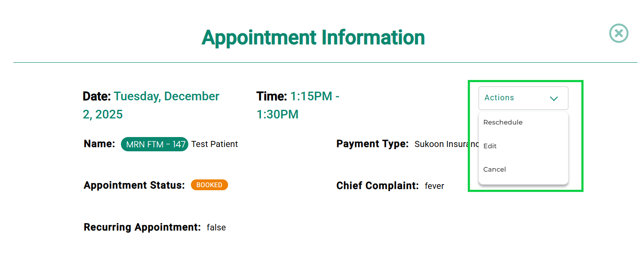Click the Recurring Appointment label
The image size is (644, 265).
142,227
